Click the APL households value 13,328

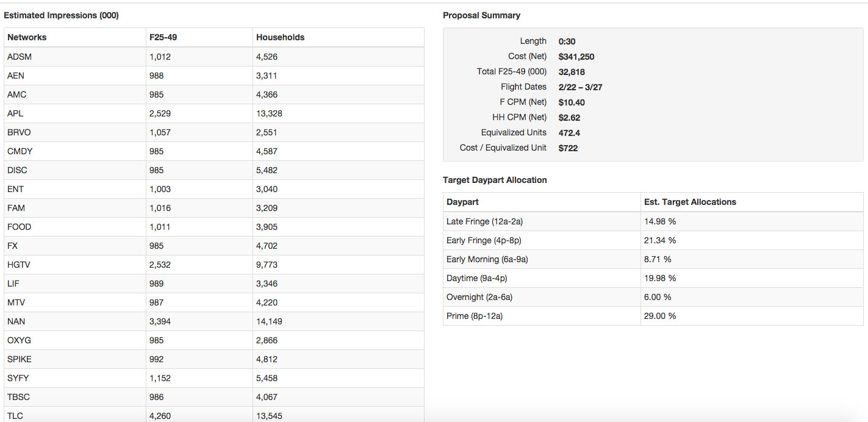tap(269, 113)
